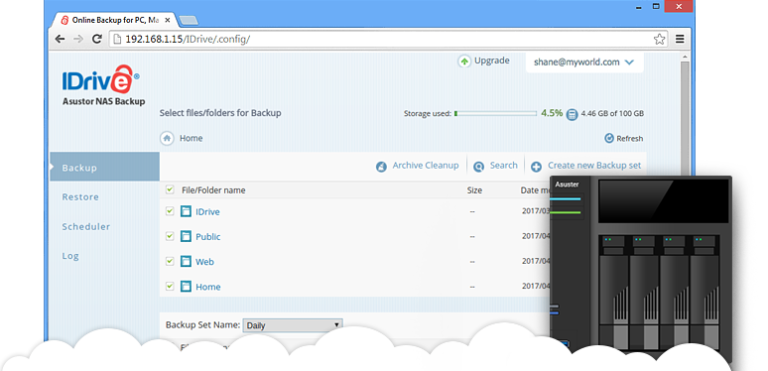Click the browser back arrow
The width and height of the screenshot is (768, 371).
tap(60, 39)
